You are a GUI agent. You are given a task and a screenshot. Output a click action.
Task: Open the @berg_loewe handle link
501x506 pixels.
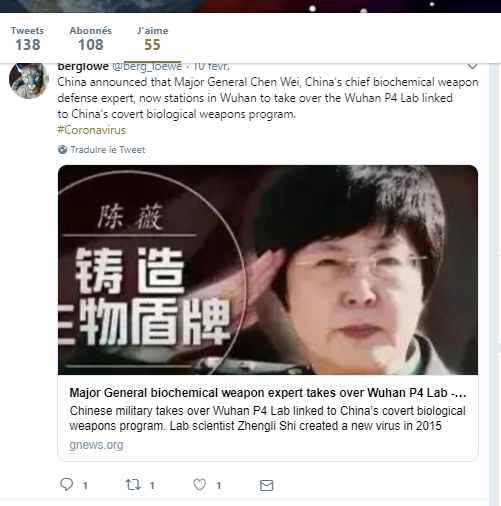(147, 66)
